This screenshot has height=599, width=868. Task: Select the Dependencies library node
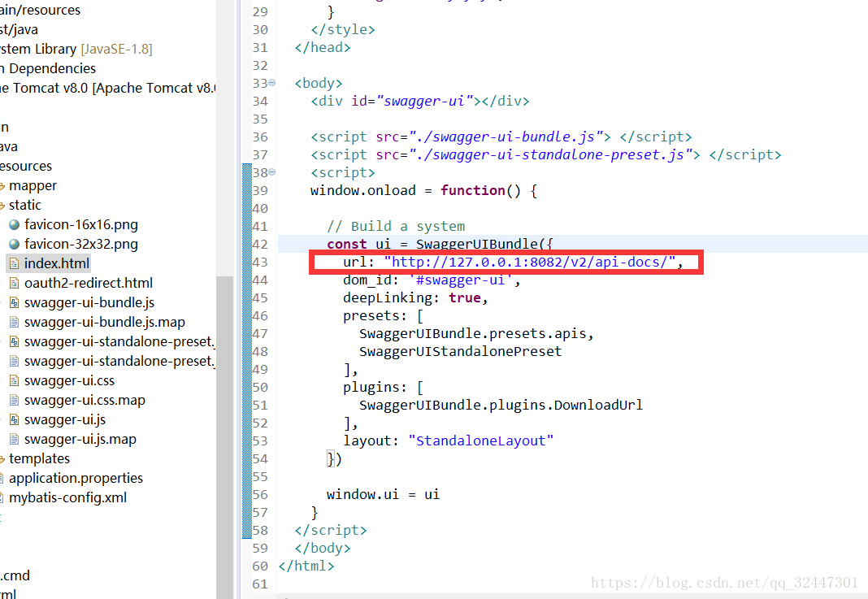[49, 68]
